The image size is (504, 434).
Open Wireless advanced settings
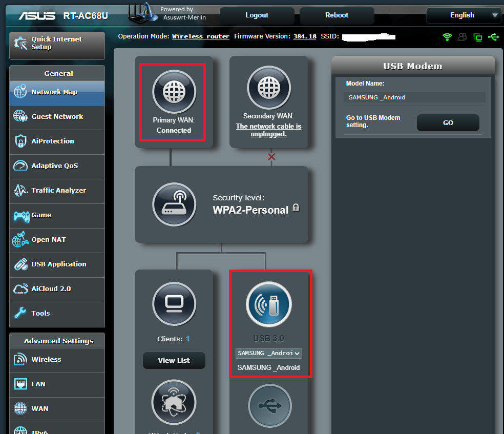57,360
